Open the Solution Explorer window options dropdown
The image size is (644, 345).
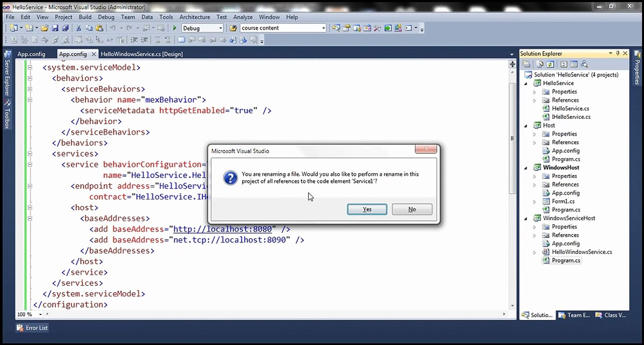(x=610, y=54)
